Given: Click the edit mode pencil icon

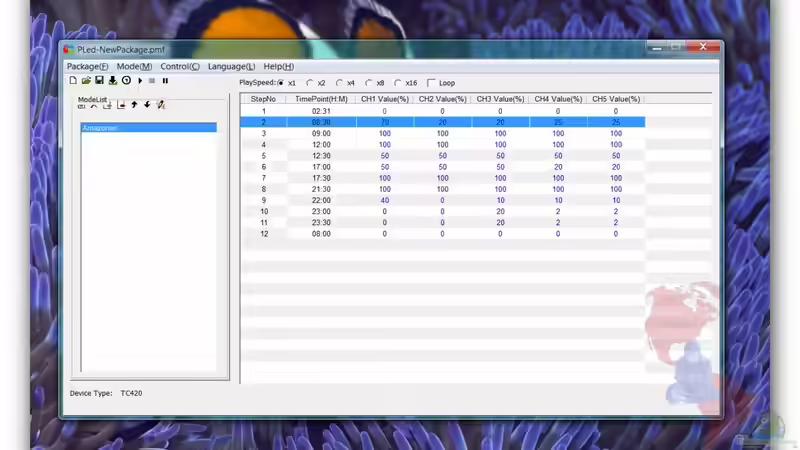Looking at the screenshot, I should coord(160,105).
